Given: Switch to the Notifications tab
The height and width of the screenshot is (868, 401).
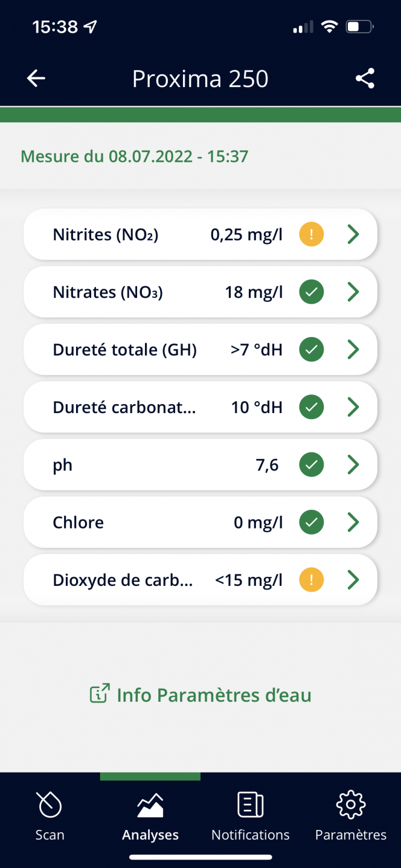Looking at the screenshot, I should [x=250, y=817].
